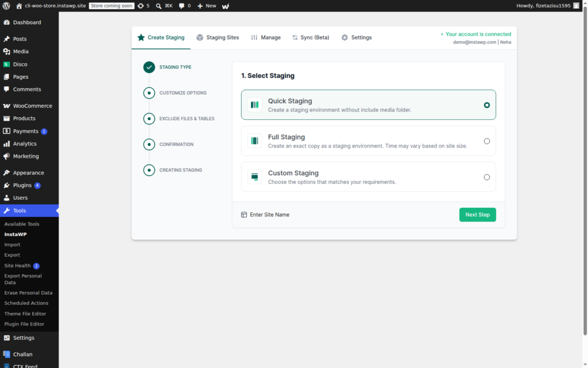
Task: Select the Custom Staging radio button
Action: [487, 177]
